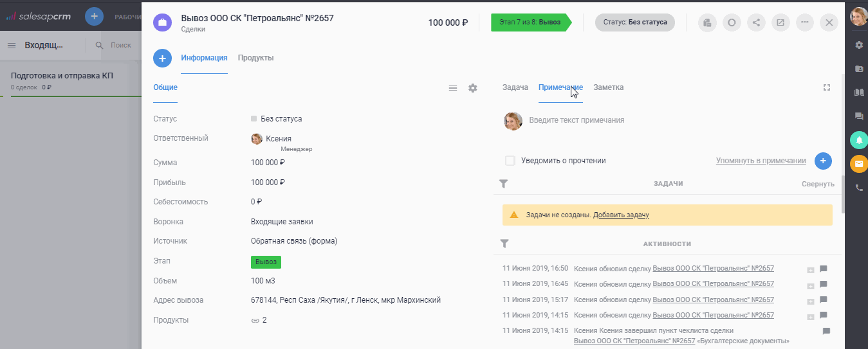The width and height of the screenshot is (868, 349).
Task: Enable the Уведомить о прочтении checkbox
Action: (510, 161)
